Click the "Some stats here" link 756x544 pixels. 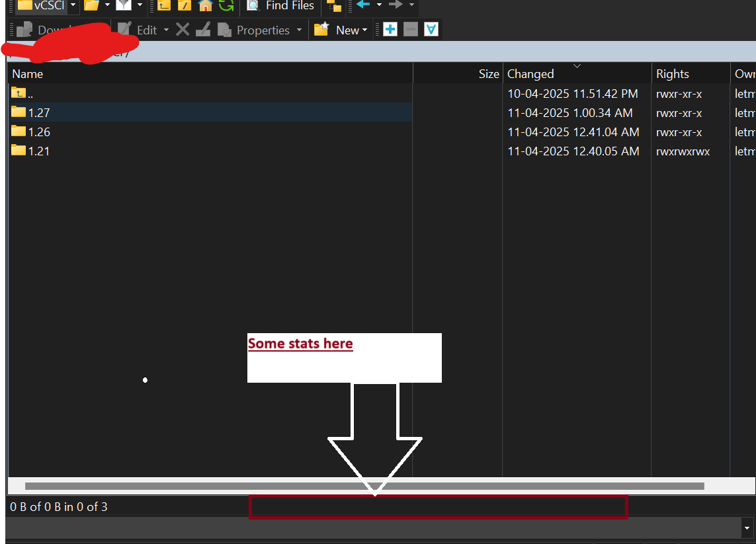[x=300, y=344]
